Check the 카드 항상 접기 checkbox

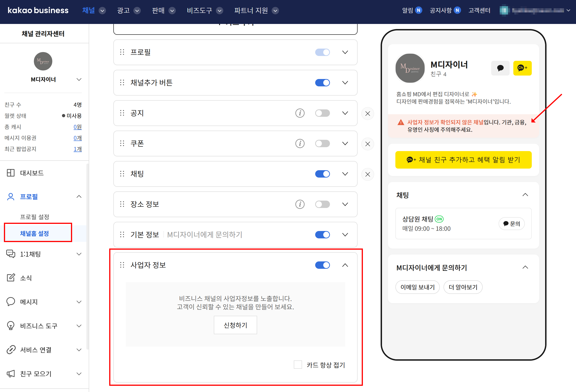coord(298,365)
